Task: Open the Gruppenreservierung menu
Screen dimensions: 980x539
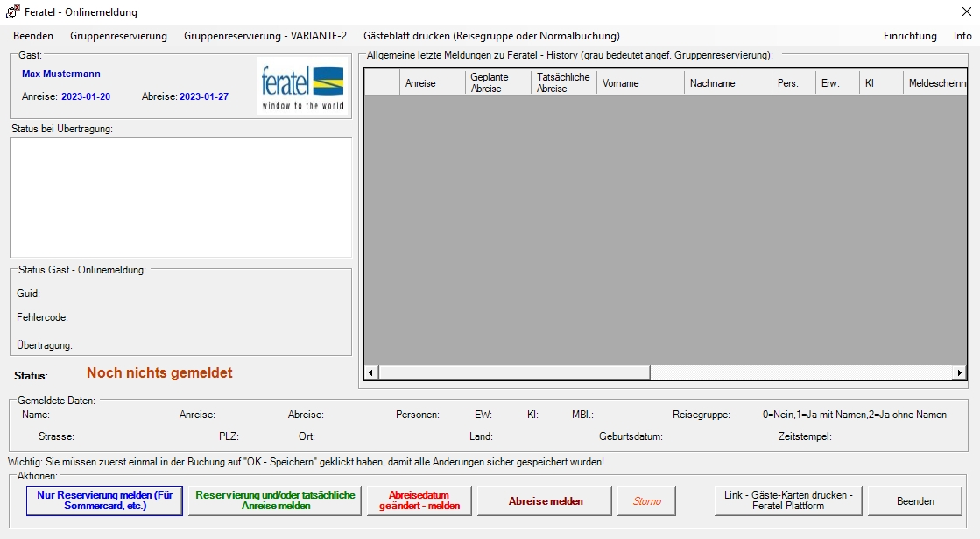Action: [119, 36]
